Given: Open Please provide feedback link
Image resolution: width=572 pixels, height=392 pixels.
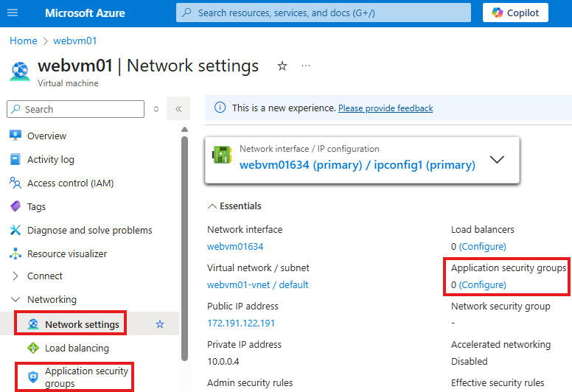Looking at the screenshot, I should point(386,108).
